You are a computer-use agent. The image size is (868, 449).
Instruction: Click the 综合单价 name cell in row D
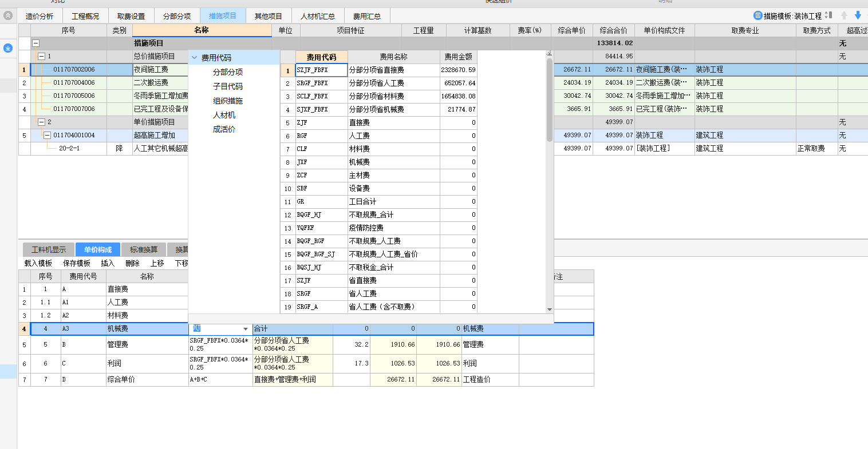point(147,379)
